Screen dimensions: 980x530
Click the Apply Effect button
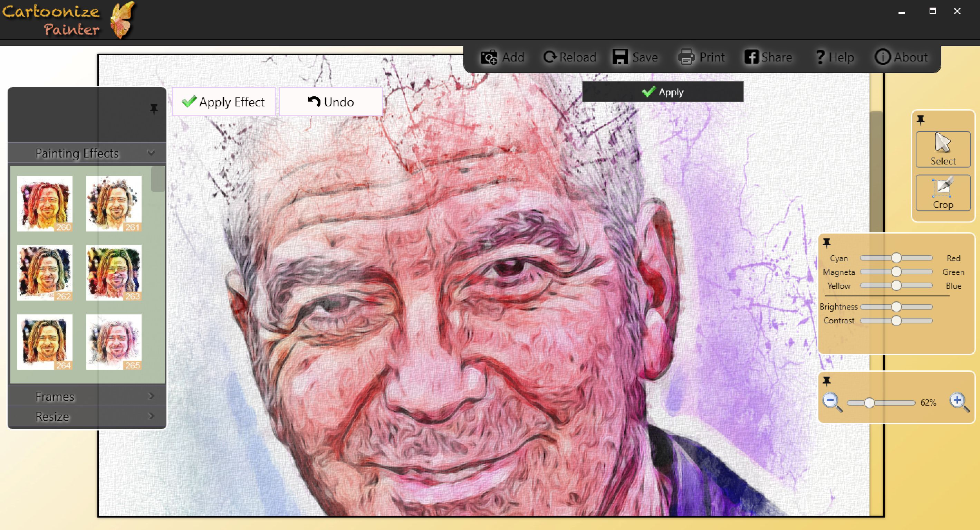(x=223, y=102)
